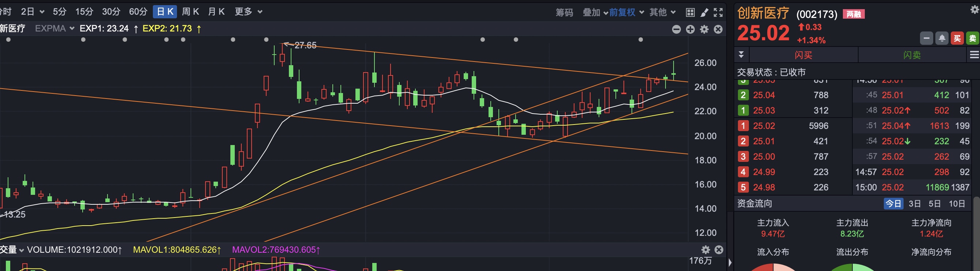Click the EXP1: 23.24 value label
980x271 pixels.
104,29
